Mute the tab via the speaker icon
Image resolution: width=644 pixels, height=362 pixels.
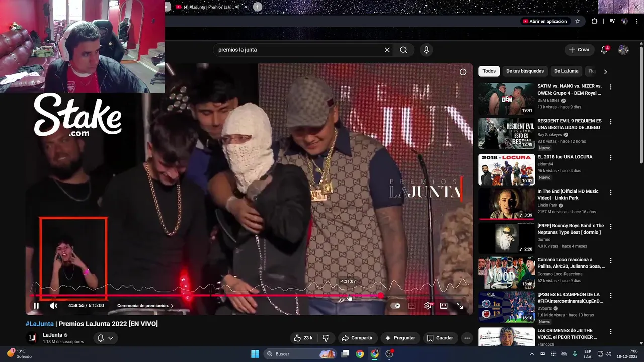(237, 7)
